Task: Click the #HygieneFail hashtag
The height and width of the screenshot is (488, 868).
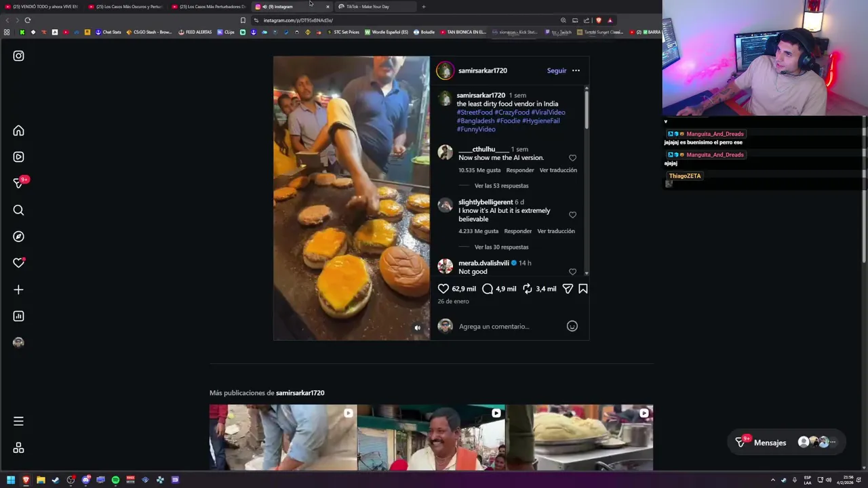Action: [x=541, y=121]
